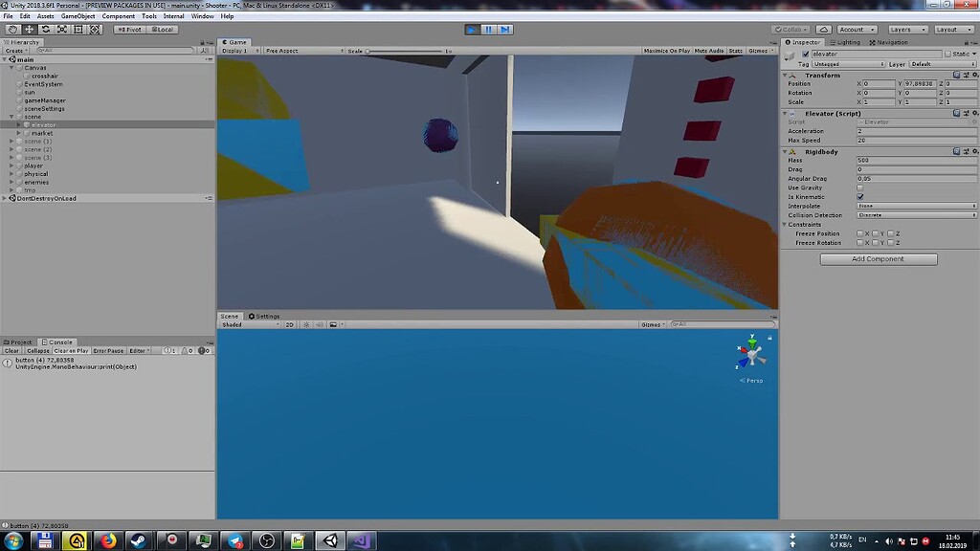The image size is (980, 551).
Task: Click the scene lighting sun icon in Scene view
Action: pos(306,324)
